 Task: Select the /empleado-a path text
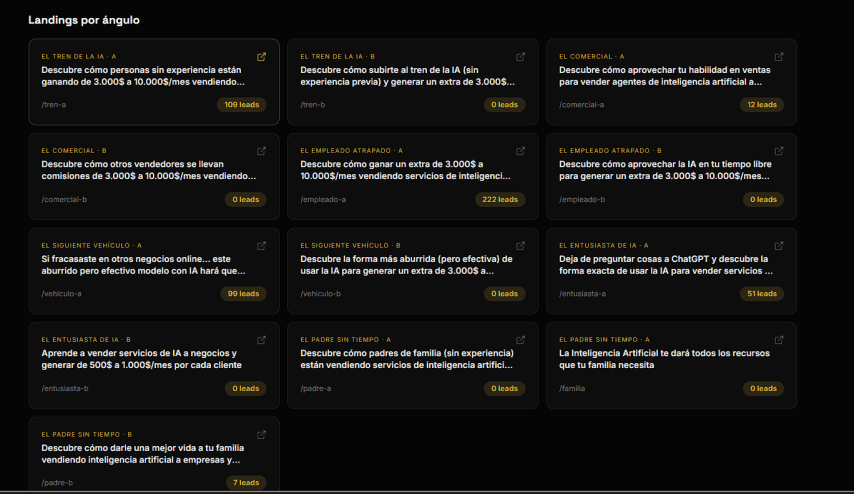[323, 199]
